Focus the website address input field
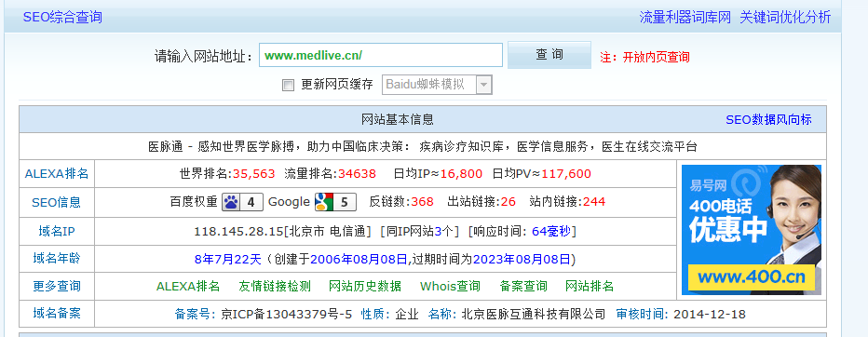Image resolution: width=868 pixels, height=337 pixels. (381, 55)
